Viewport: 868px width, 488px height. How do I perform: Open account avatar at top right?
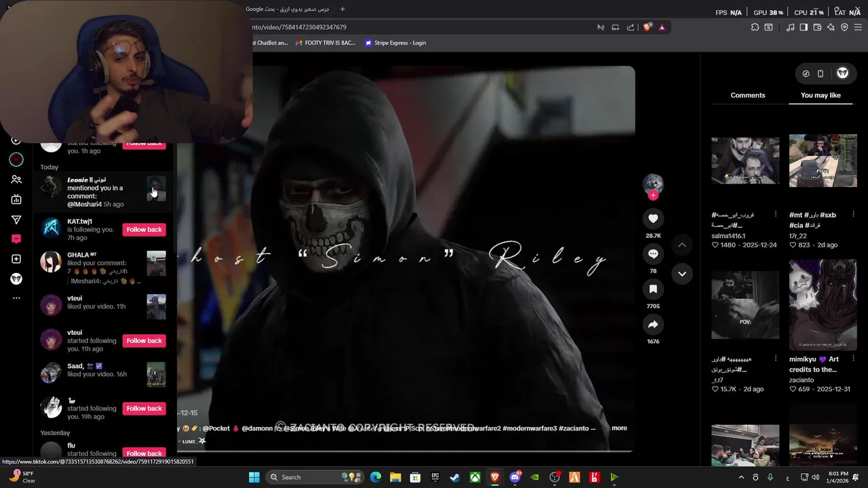[x=843, y=73]
